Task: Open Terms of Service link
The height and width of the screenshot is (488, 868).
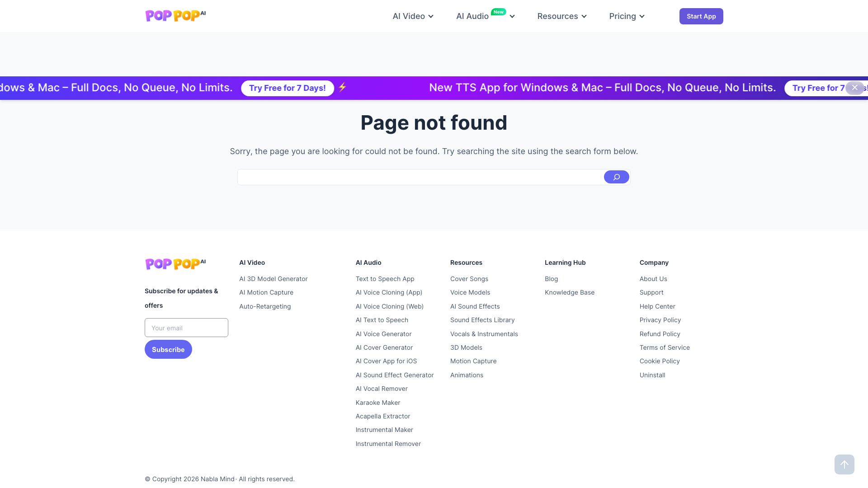Action: coord(665,347)
